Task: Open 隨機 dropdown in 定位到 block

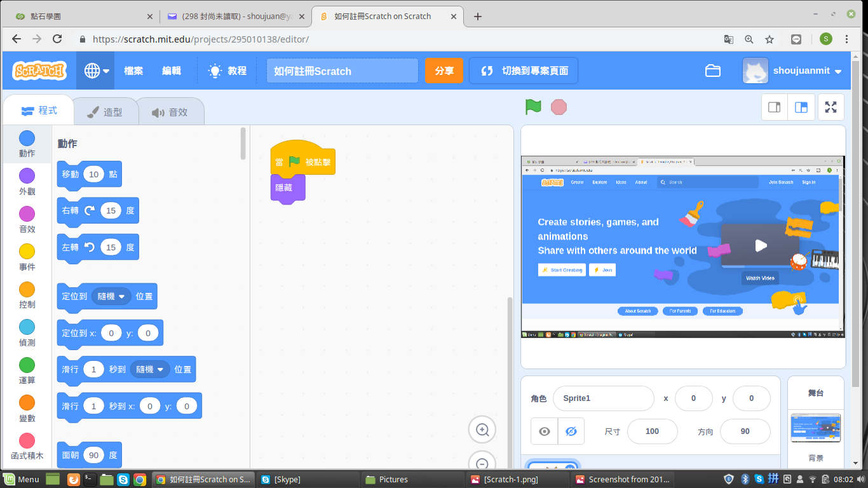Action: 112,296
